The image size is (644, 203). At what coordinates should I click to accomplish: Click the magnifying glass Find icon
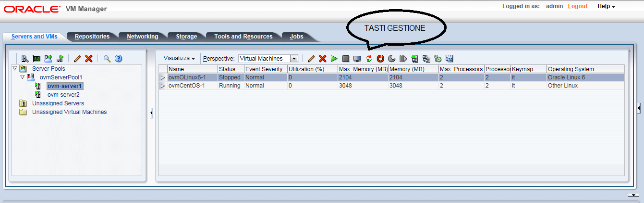click(x=107, y=59)
